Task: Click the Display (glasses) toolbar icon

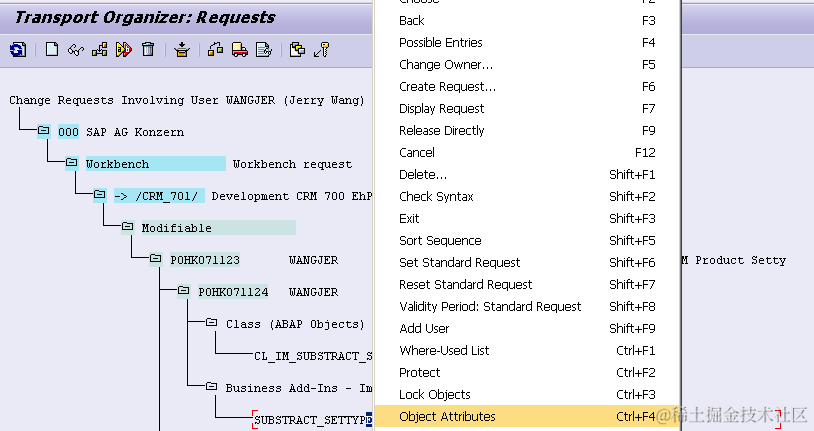Action: 76,50
